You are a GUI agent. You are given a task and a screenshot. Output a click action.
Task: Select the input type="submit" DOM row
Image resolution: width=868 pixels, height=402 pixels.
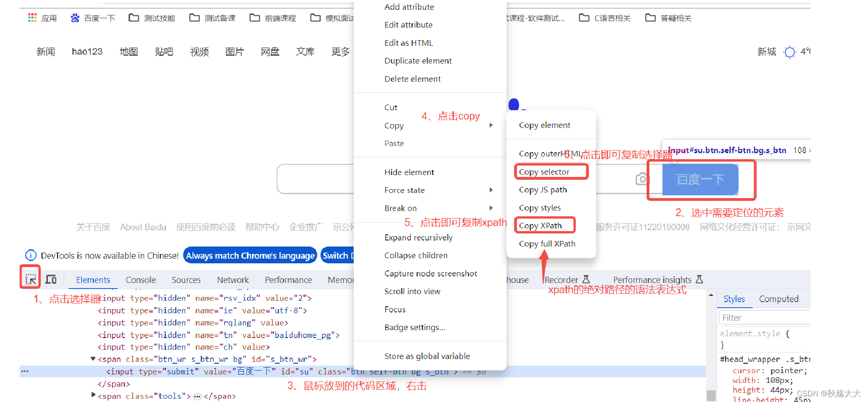363,371
